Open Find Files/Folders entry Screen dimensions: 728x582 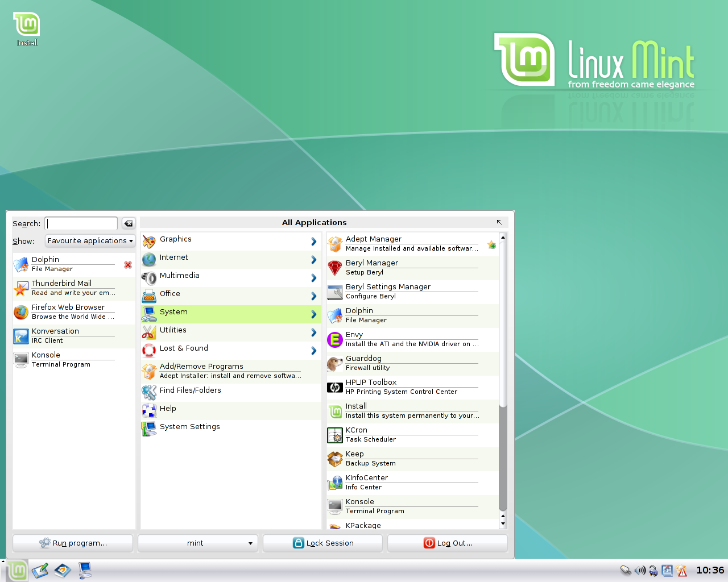tap(231, 393)
